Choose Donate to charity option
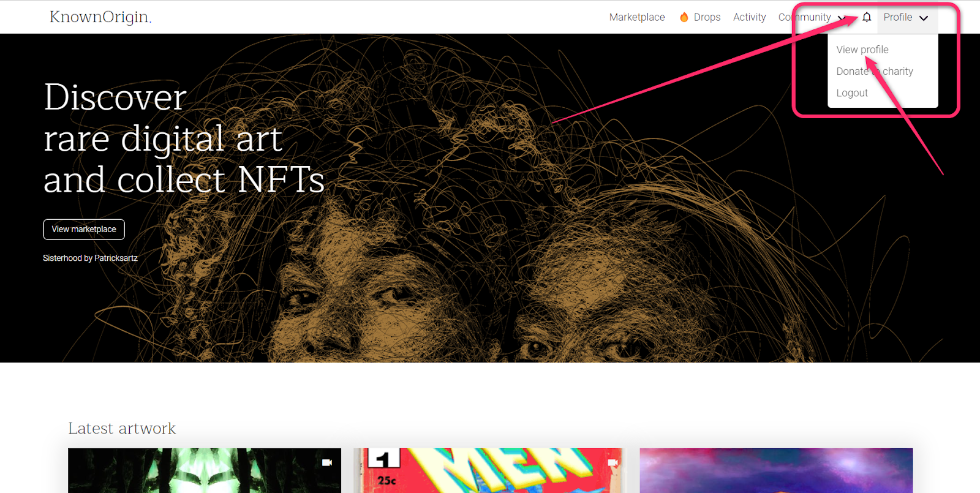Viewport: 980px width, 493px height. click(875, 71)
